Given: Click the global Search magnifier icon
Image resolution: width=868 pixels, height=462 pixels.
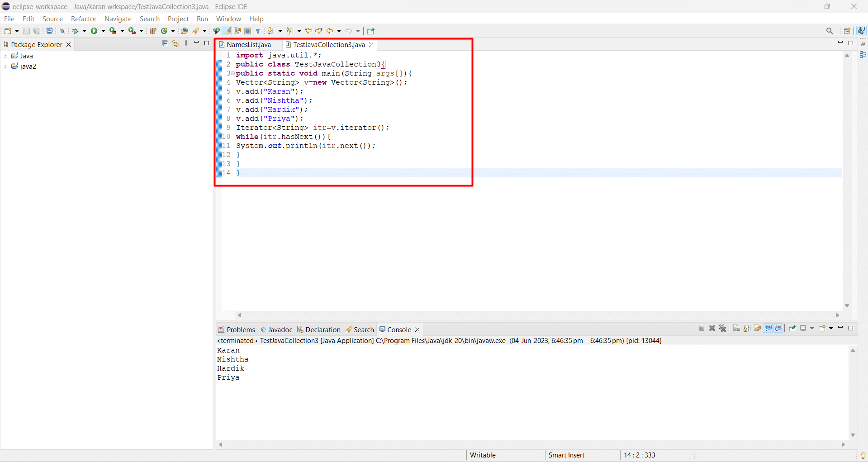Looking at the screenshot, I should tap(829, 31).
